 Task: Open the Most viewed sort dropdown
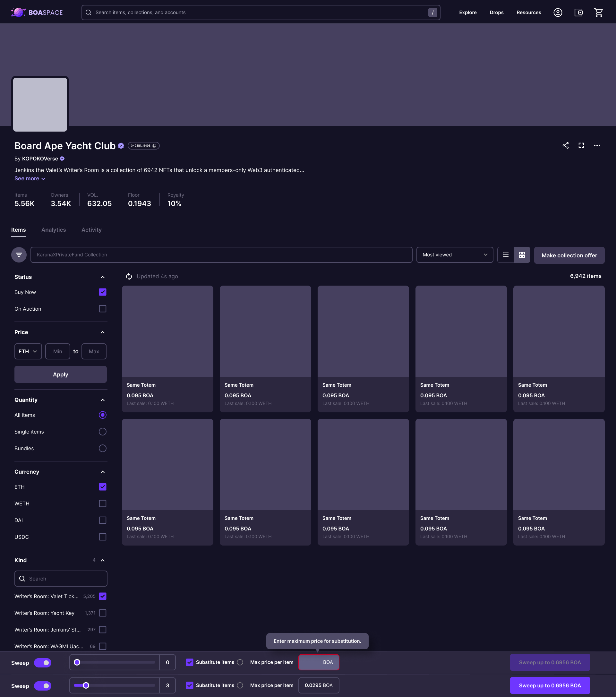pyautogui.click(x=454, y=255)
